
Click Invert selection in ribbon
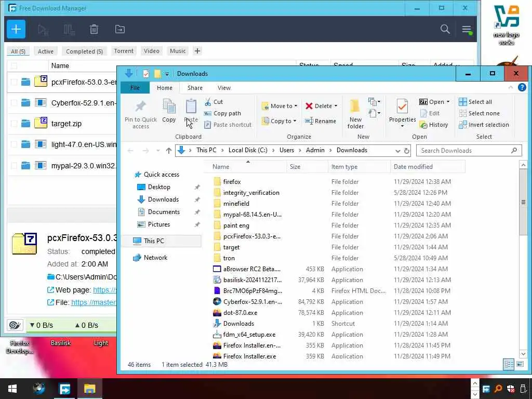pyautogui.click(x=484, y=125)
